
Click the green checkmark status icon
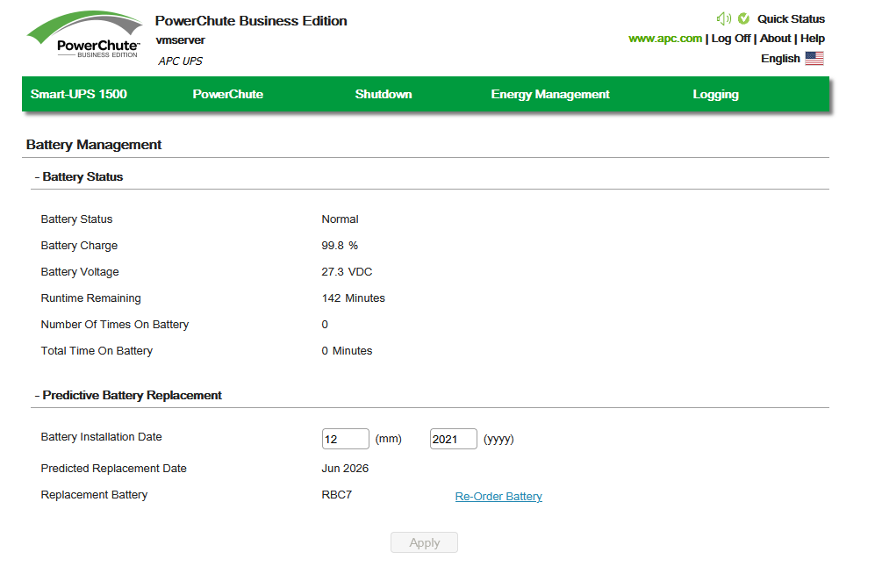coord(743,18)
